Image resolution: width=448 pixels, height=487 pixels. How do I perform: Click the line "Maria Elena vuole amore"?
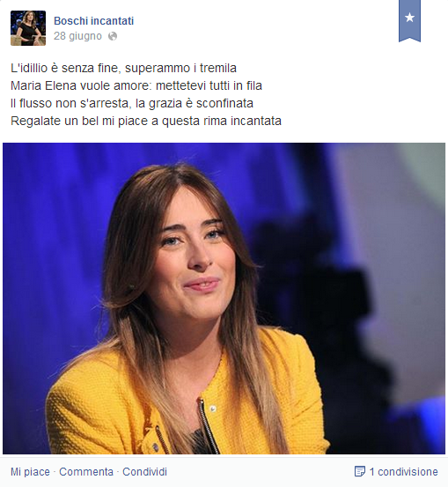click(x=136, y=85)
